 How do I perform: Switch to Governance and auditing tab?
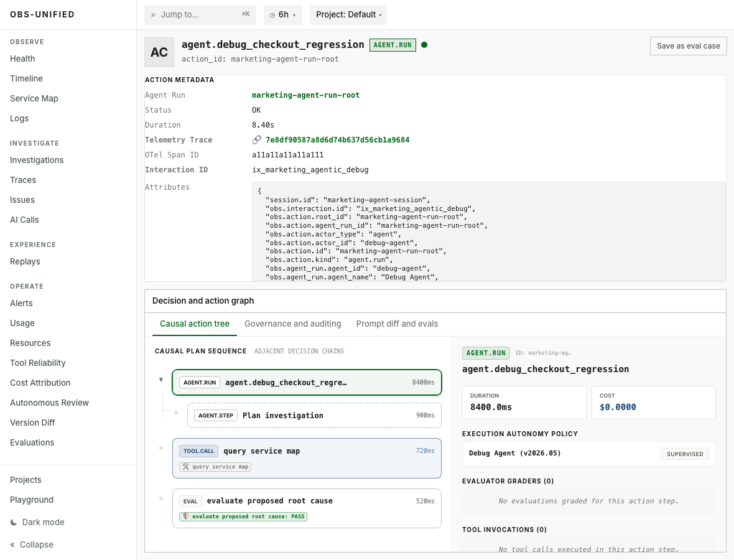coord(292,324)
